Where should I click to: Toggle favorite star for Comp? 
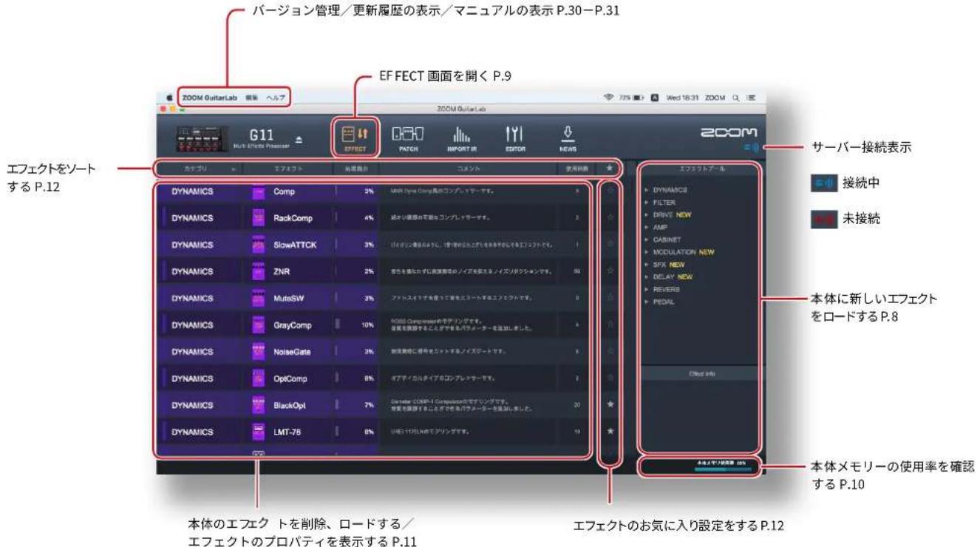click(x=610, y=191)
